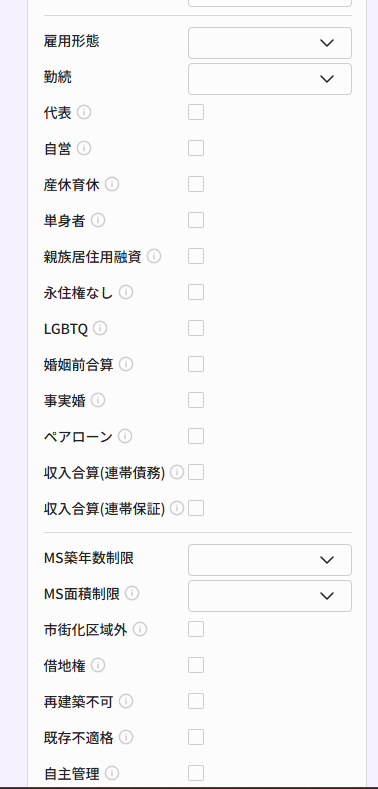The height and width of the screenshot is (789, 378).
Task: Tick the 事実婚 checkbox
Action: click(196, 400)
